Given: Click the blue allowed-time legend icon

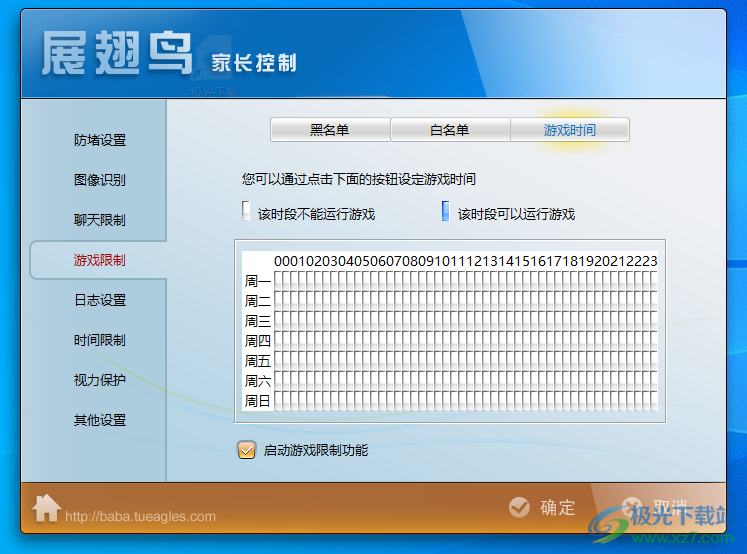Looking at the screenshot, I should point(445,212).
